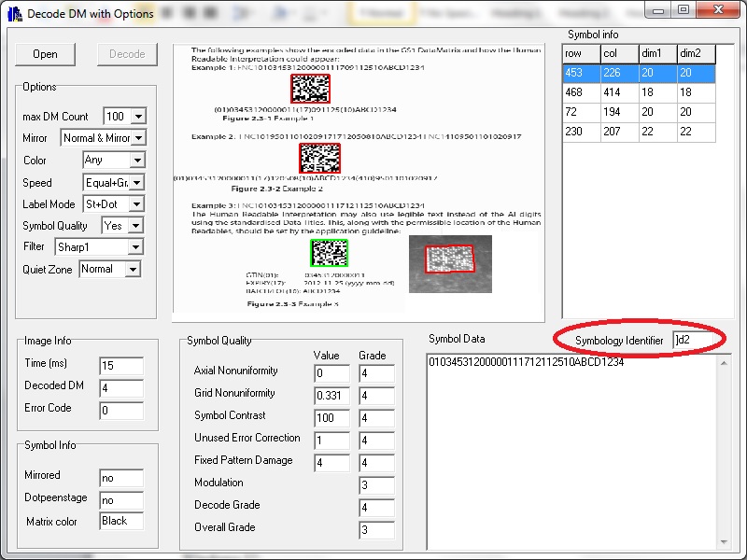
Task: Expand the Speed dropdown
Action: 136,182
